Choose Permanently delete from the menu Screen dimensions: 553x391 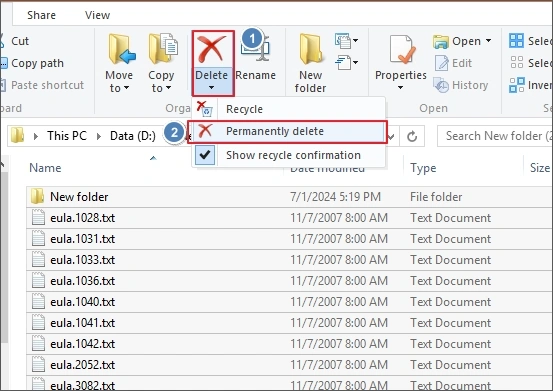(x=287, y=132)
